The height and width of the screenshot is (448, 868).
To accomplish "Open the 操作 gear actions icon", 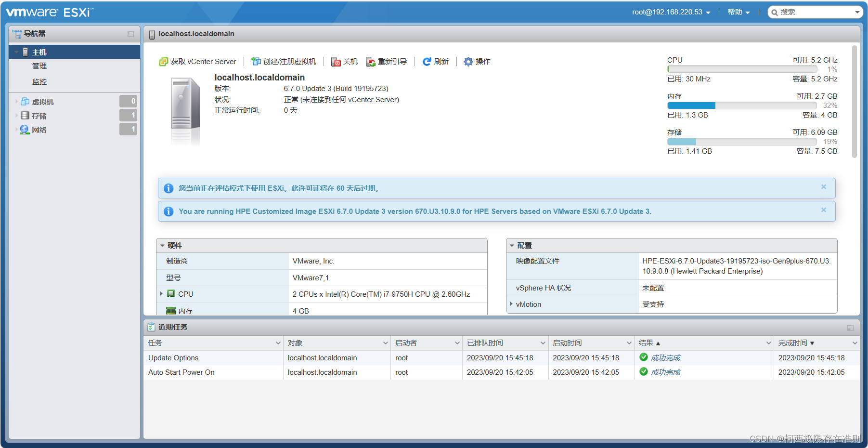I will (x=466, y=61).
